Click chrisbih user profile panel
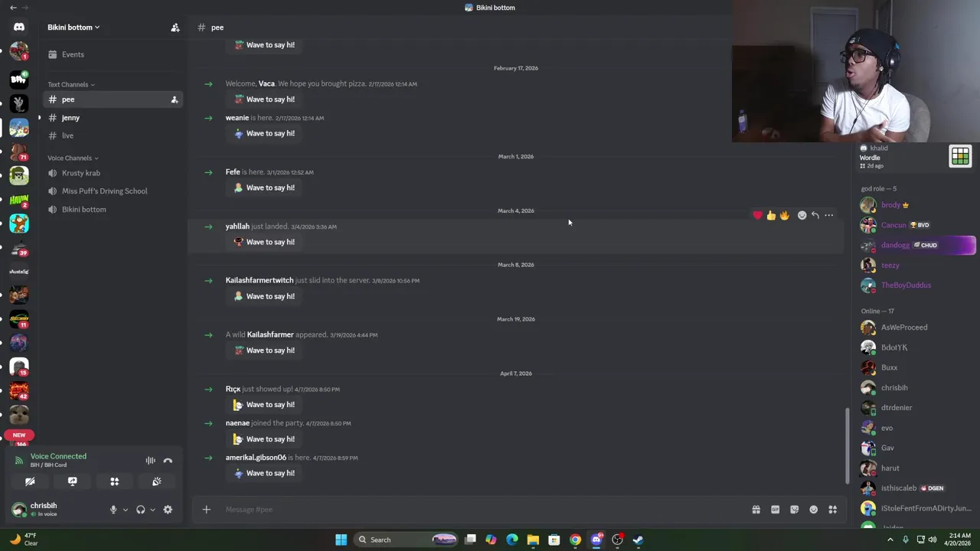Image resolution: width=980 pixels, height=551 pixels. (x=44, y=509)
